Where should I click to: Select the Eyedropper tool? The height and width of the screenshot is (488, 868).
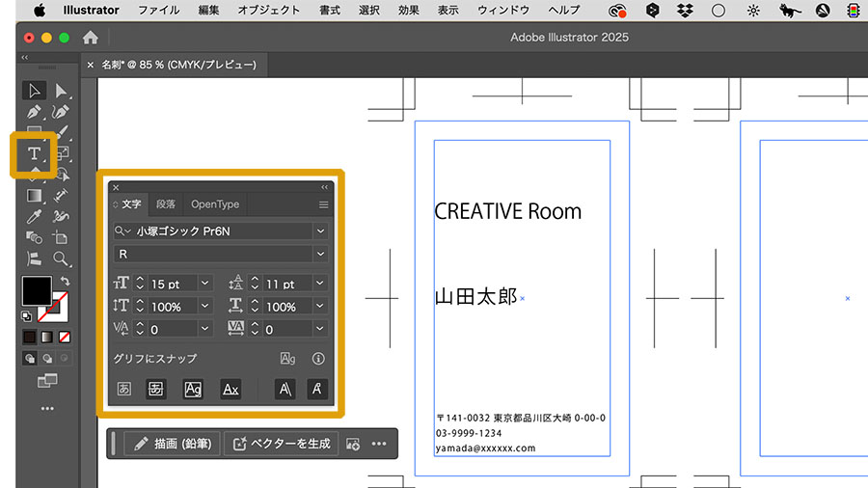click(34, 217)
